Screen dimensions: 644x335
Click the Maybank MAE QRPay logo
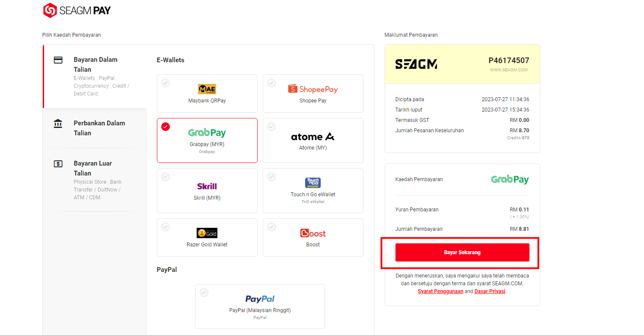[207, 89]
